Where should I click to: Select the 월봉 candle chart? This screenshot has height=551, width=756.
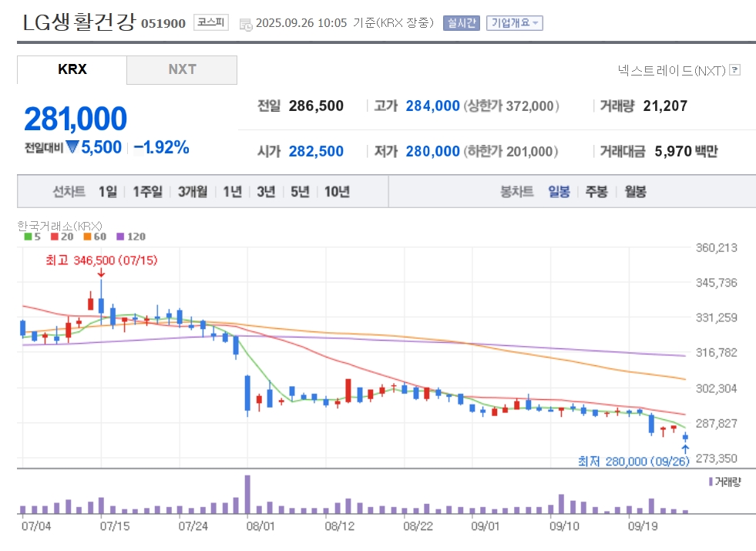[635, 192]
